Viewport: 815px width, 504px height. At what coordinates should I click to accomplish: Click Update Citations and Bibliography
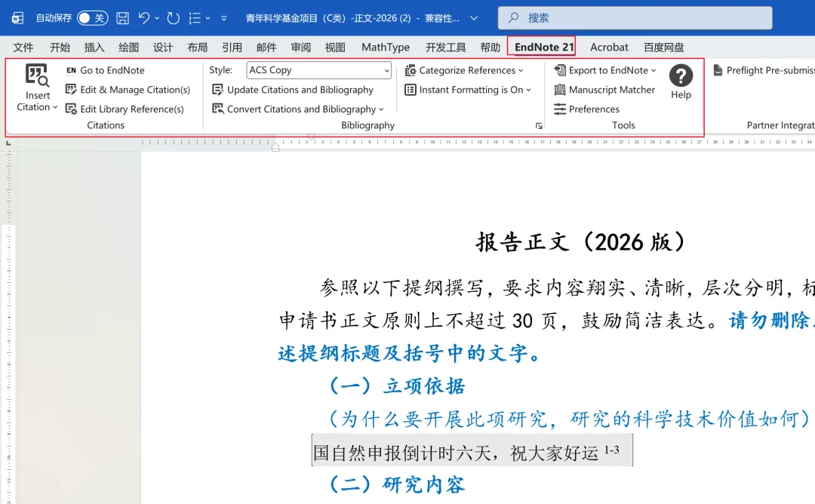pyautogui.click(x=293, y=89)
